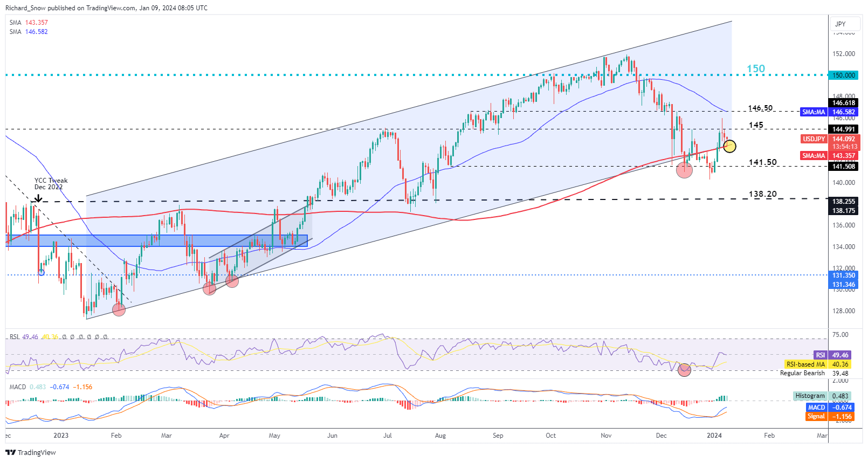The height and width of the screenshot is (462, 868).
Task: Select the 138.255 price axis tag
Action: click(844, 202)
